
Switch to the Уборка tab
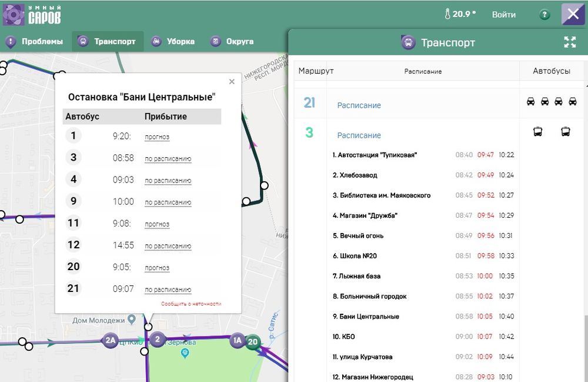pyautogui.click(x=173, y=42)
